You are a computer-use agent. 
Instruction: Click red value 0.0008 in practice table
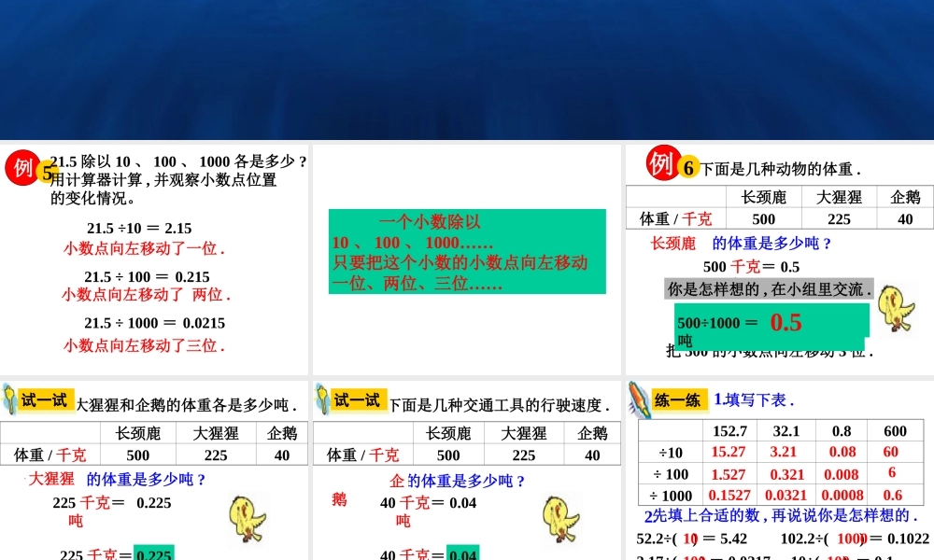[x=842, y=495]
